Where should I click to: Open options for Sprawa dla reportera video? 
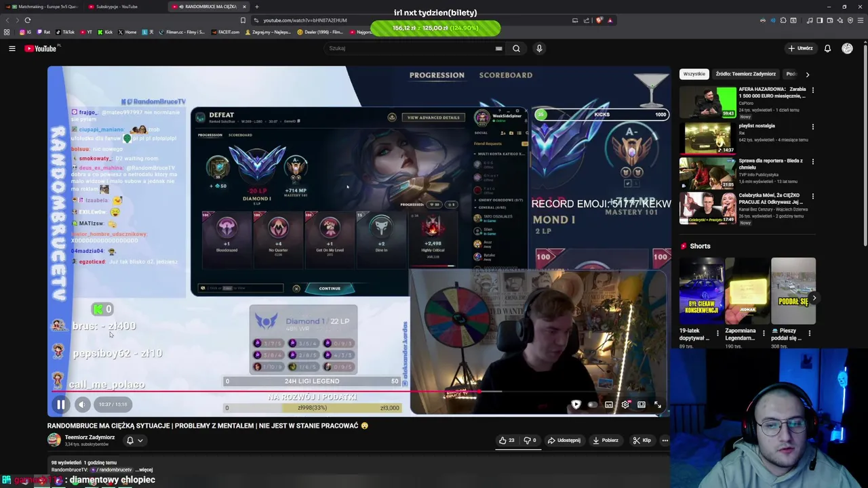(x=812, y=162)
